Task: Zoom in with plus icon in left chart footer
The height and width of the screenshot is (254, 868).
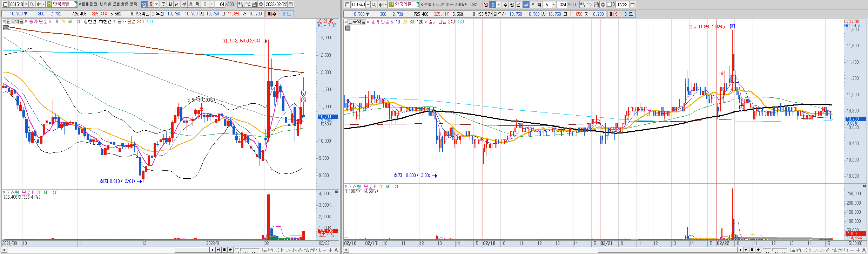Action: [330, 250]
